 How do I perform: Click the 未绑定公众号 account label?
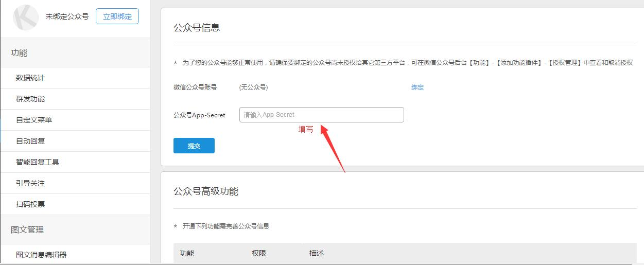pos(67,16)
